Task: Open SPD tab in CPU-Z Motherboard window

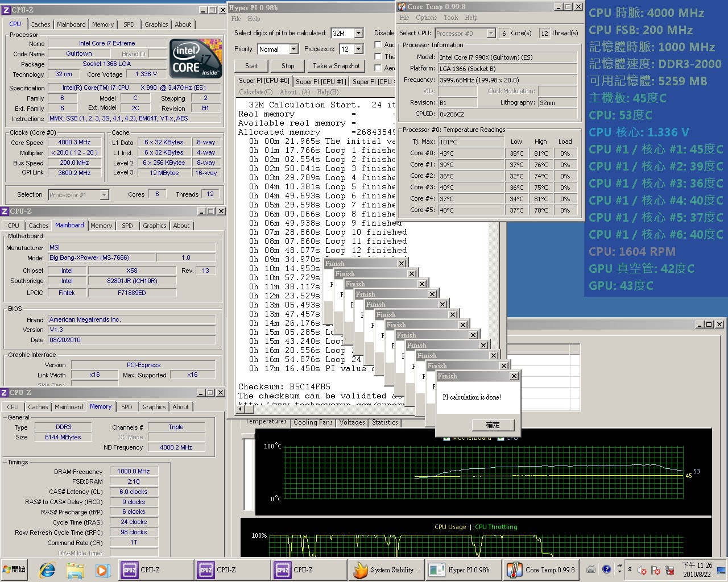Action: (127, 226)
